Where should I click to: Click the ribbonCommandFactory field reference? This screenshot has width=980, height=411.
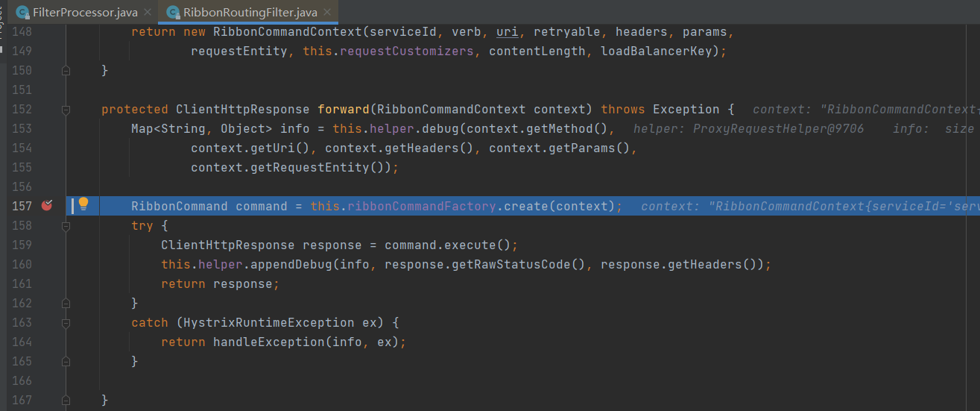pyautogui.click(x=422, y=206)
